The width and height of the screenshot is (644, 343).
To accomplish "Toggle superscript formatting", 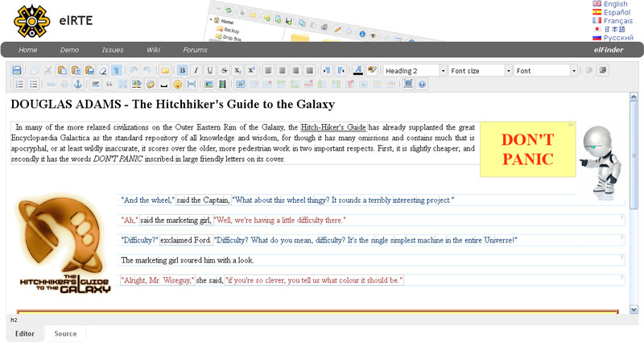I will [x=251, y=70].
